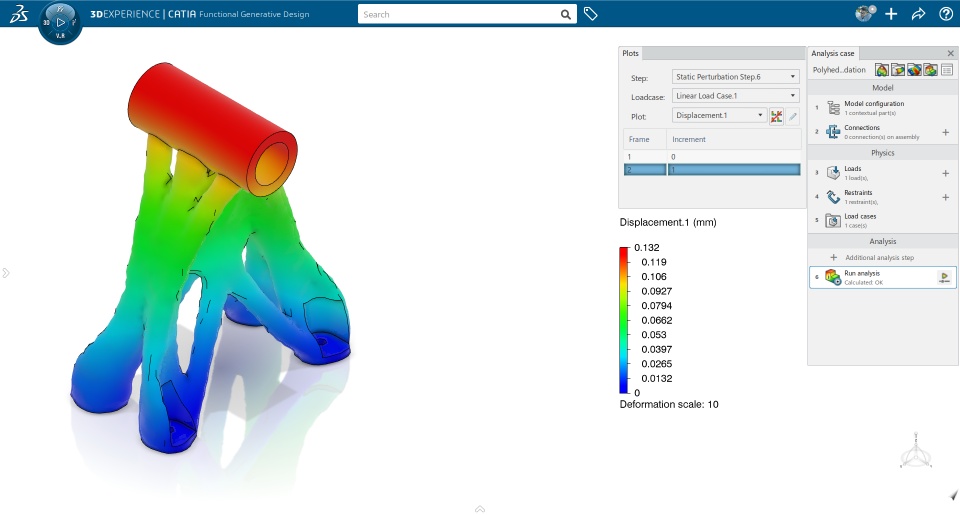Select the highlighted frame 2 row
Viewport: 960px width, 515px height.
coord(712,170)
